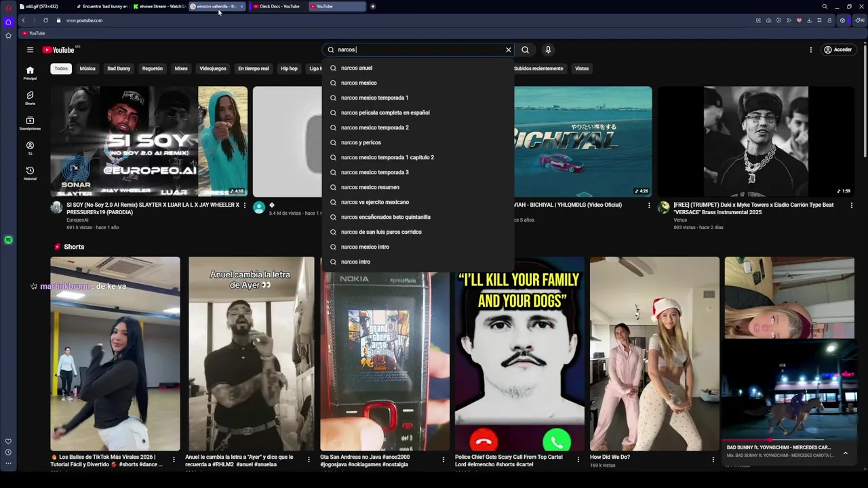The image size is (868, 488).
Task: Select the Subidos recientemente chip
Action: point(538,68)
